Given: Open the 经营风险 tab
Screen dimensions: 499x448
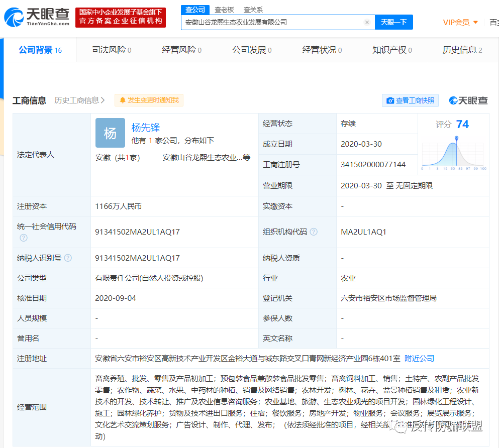Looking at the screenshot, I should (x=181, y=50).
